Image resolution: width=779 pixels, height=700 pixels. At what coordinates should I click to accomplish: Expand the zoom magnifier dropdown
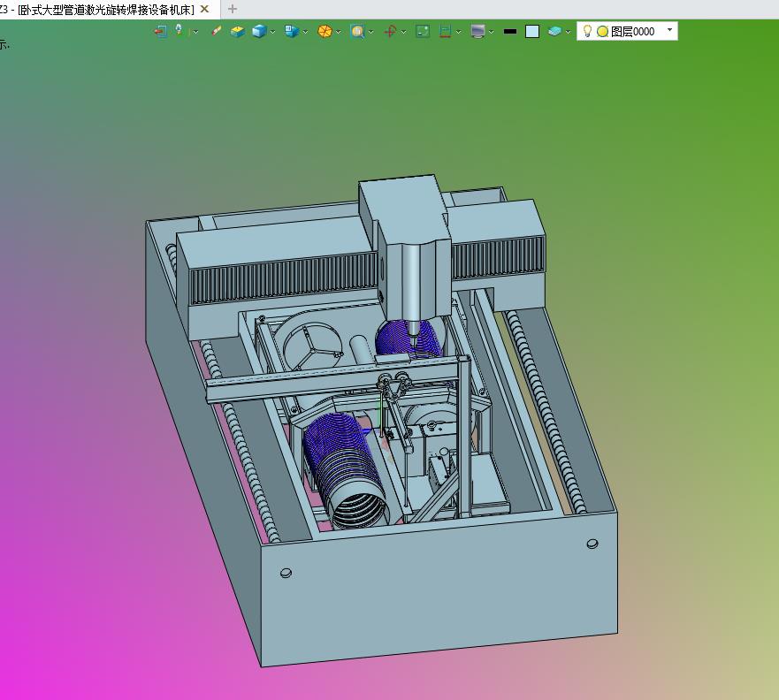click(x=370, y=32)
